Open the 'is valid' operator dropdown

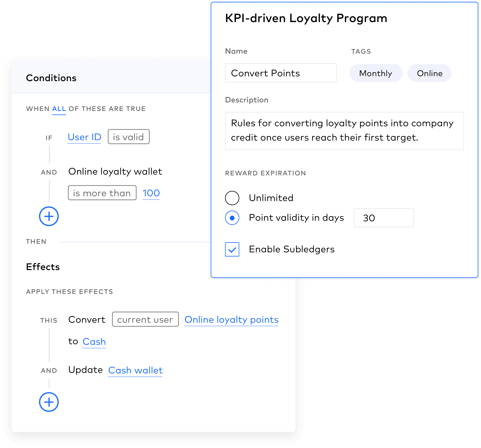click(x=129, y=137)
